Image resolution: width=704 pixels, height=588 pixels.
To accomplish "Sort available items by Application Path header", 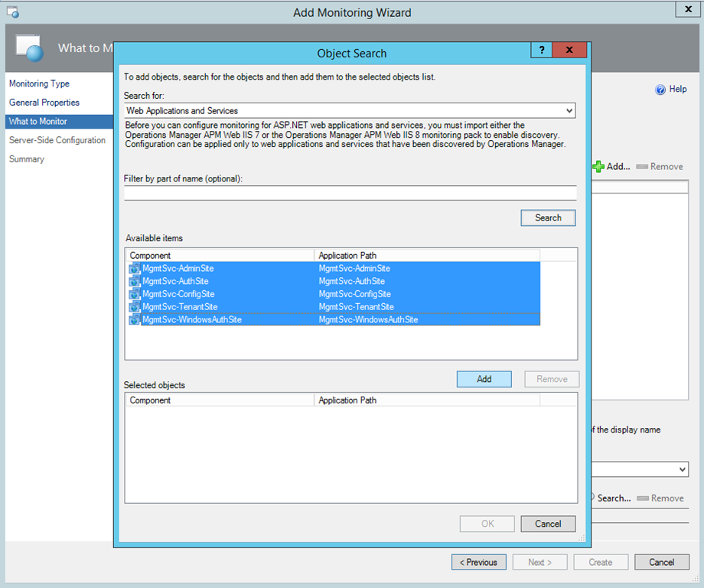I will [x=426, y=255].
